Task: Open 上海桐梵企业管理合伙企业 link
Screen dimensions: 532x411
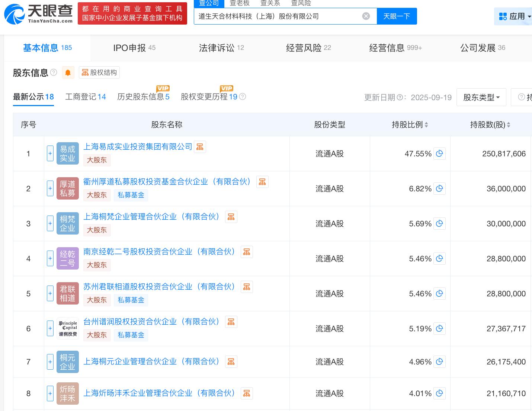Action: (x=151, y=217)
